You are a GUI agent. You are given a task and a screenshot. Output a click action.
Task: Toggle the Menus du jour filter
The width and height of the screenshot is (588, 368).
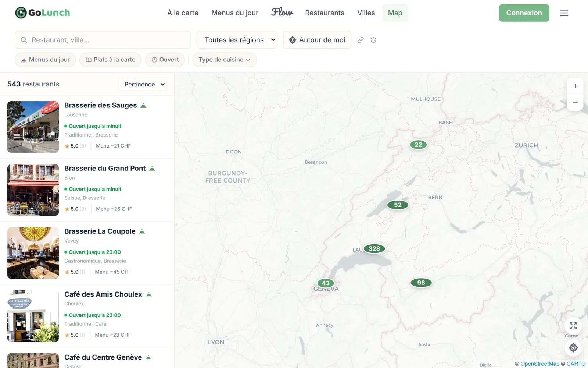(x=45, y=60)
